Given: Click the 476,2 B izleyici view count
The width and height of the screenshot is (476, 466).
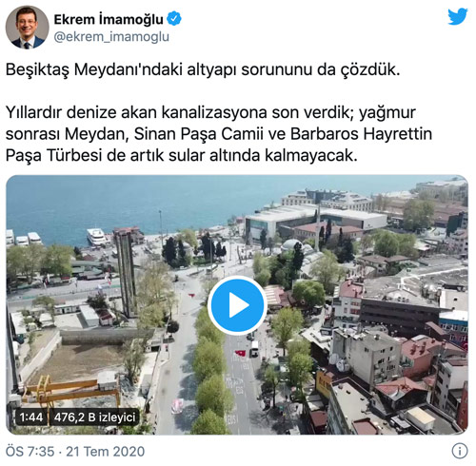Looking at the screenshot, I should pos(94,417).
